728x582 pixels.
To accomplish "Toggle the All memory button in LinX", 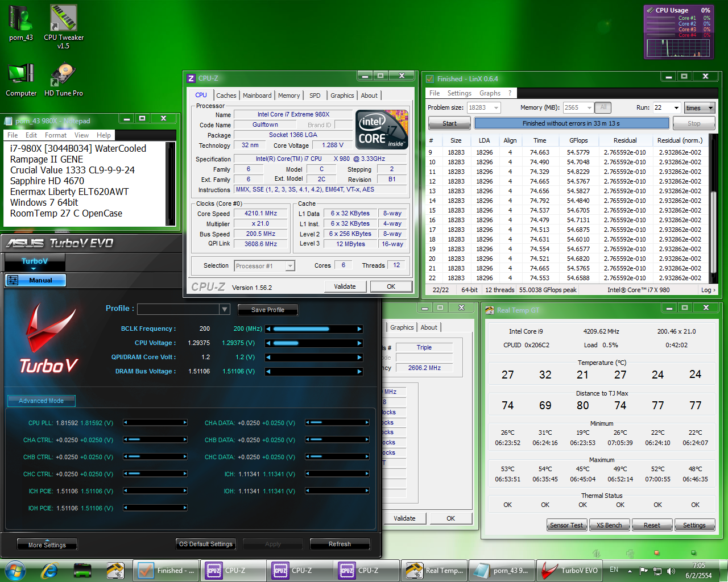I will tap(603, 107).
